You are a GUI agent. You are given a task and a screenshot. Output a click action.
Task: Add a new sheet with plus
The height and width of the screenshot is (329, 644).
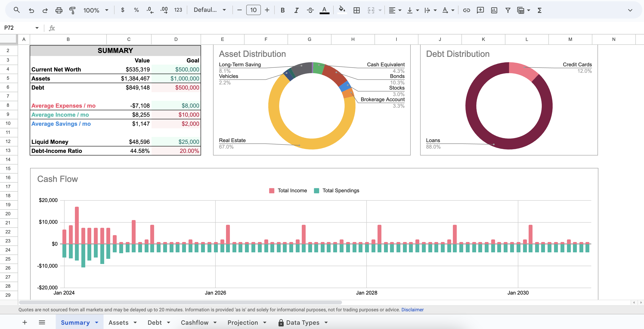pyautogui.click(x=25, y=322)
